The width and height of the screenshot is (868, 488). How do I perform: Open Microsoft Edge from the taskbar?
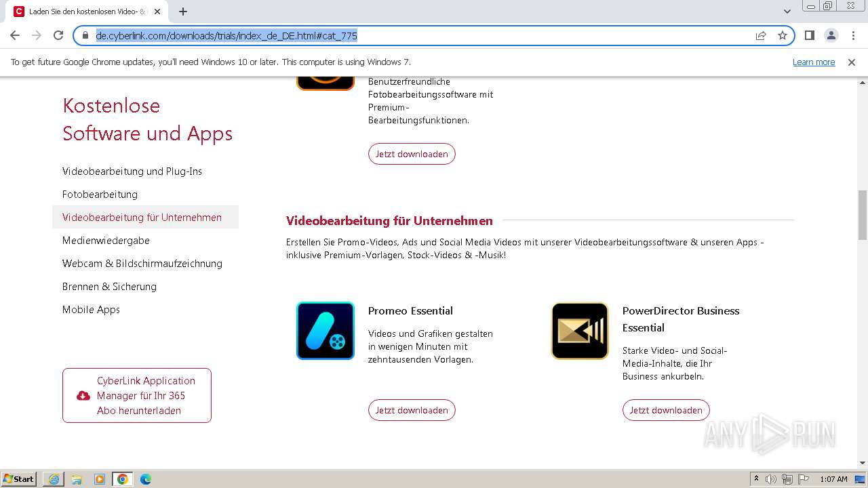tap(146, 479)
